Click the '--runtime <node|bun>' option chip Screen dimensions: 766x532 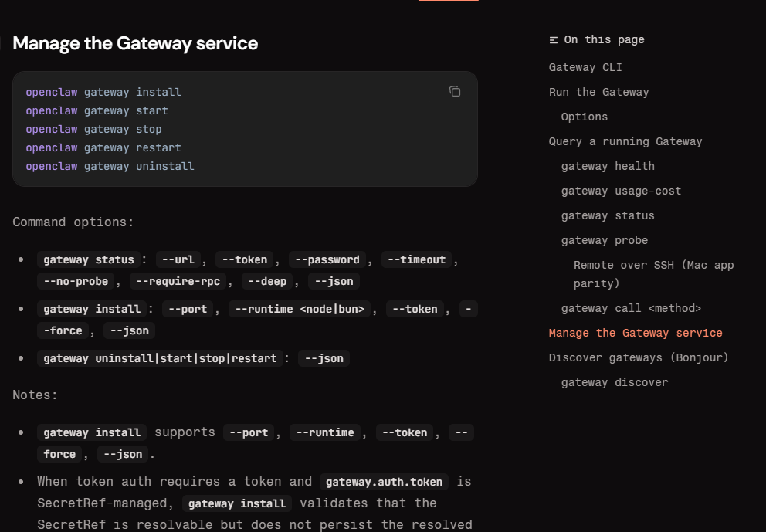click(x=300, y=309)
